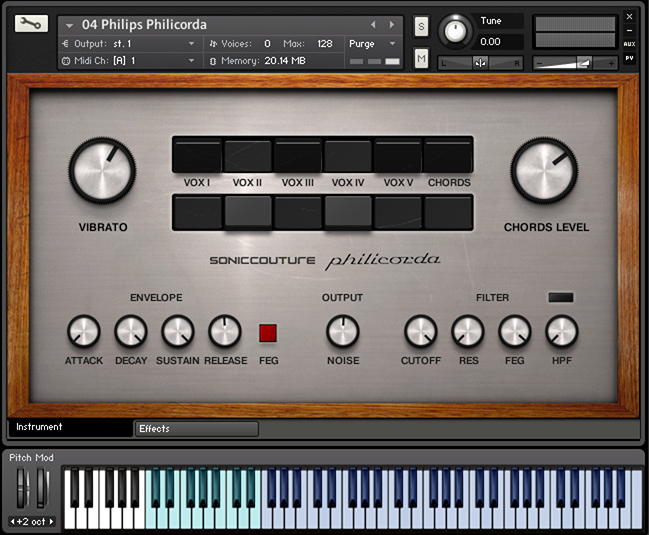Toggle the upper VOX II button
This screenshot has width=649, height=535.
(x=248, y=155)
